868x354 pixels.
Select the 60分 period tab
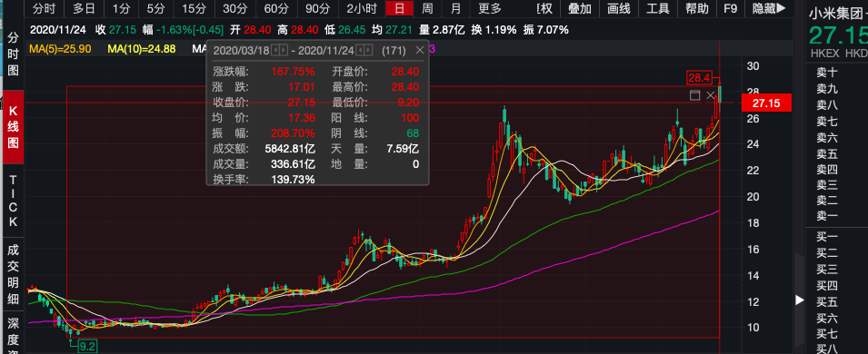(x=276, y=8)
